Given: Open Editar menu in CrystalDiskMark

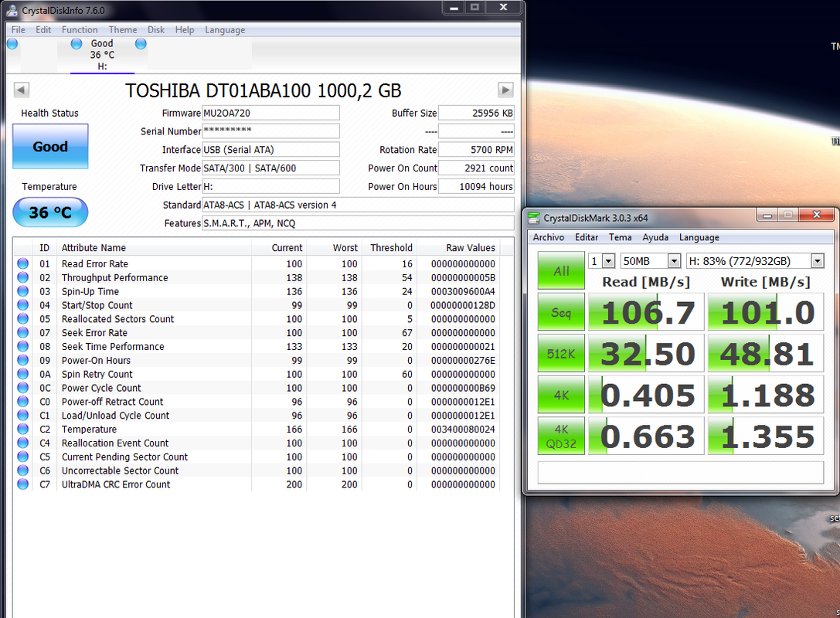Looking at the screenshot, I should pos(587,237).
